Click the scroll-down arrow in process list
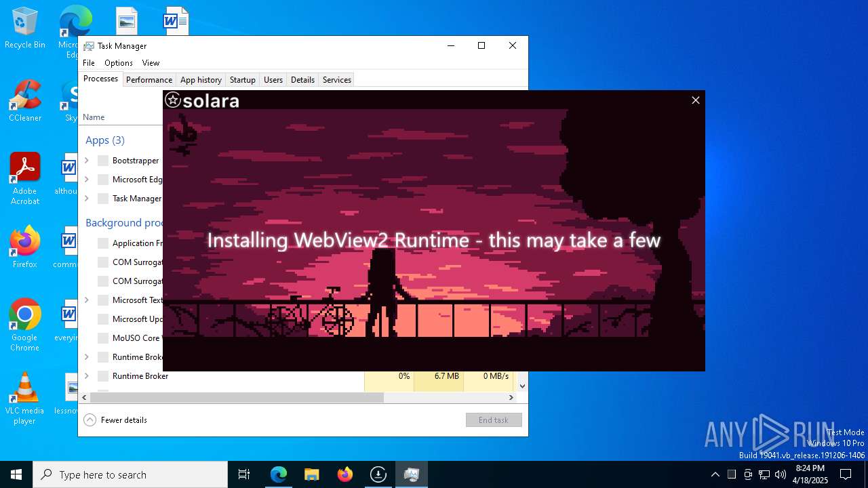This screenshot has height=488, width=868. pos(522,386)
